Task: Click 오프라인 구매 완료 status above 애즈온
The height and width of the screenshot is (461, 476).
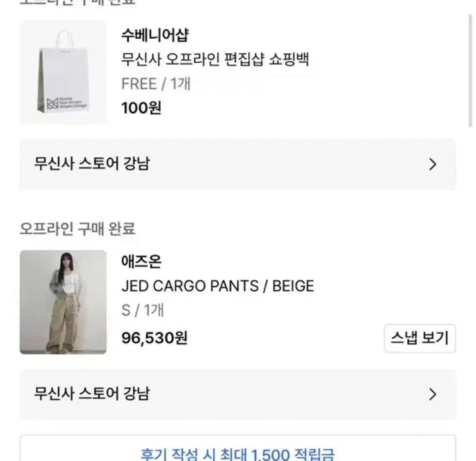Action: [78, 229]
